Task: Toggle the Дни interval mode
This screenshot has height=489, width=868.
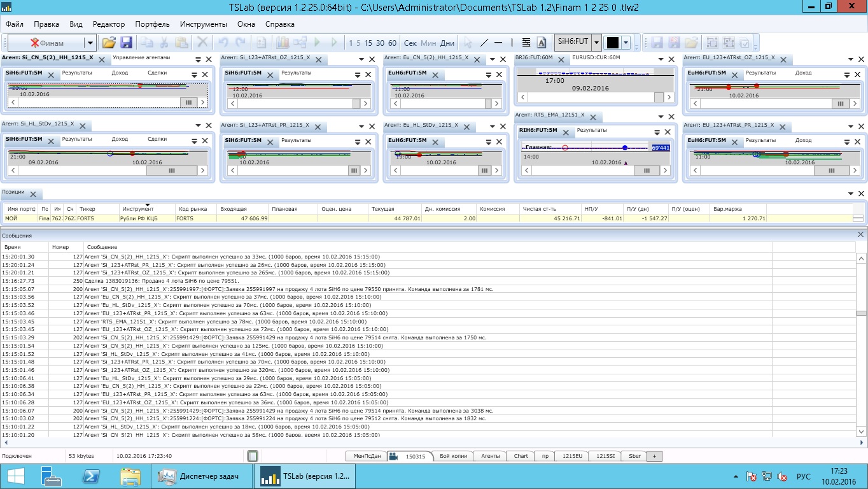Action: (x=447, y=43)
